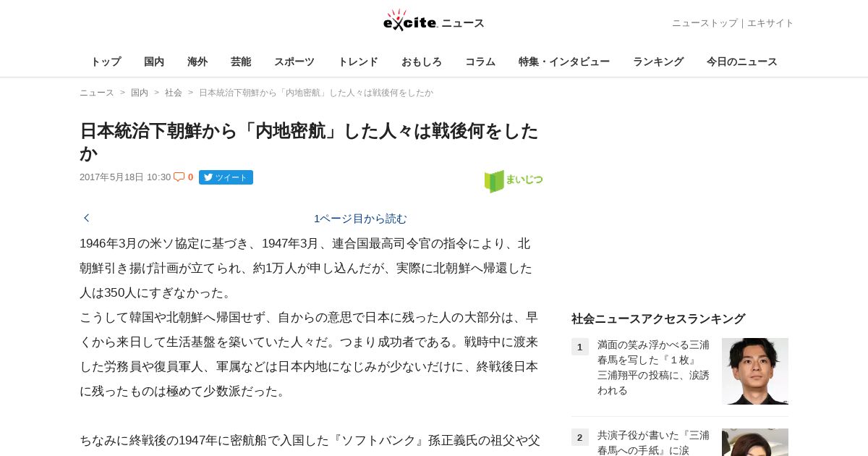Open 1ページ目から読む link
This screenshot has height=456, width=868.
pos(360,219)
